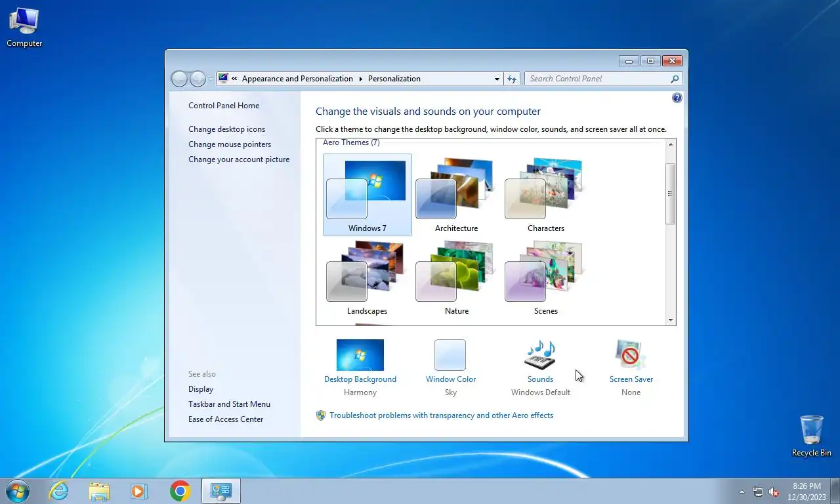This screenshot has height=504, width=840.
Task: Select the Nature theme
Action: (x=457, y=278)
